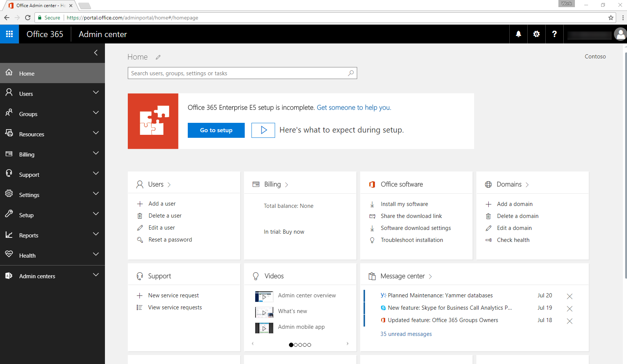Click the search magnifier icon
The image size is (627, 364).
(351, 73)
